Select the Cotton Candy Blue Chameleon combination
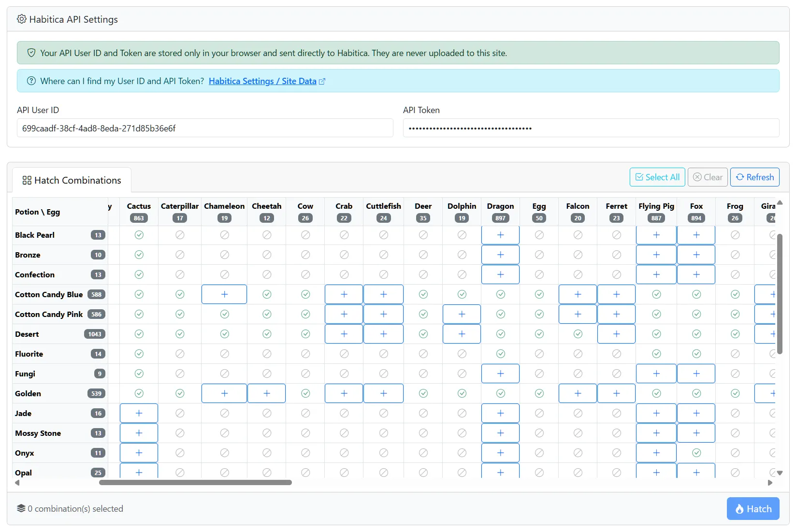The width and height of the screenshot is (796, 532). [x=224, y=294]
